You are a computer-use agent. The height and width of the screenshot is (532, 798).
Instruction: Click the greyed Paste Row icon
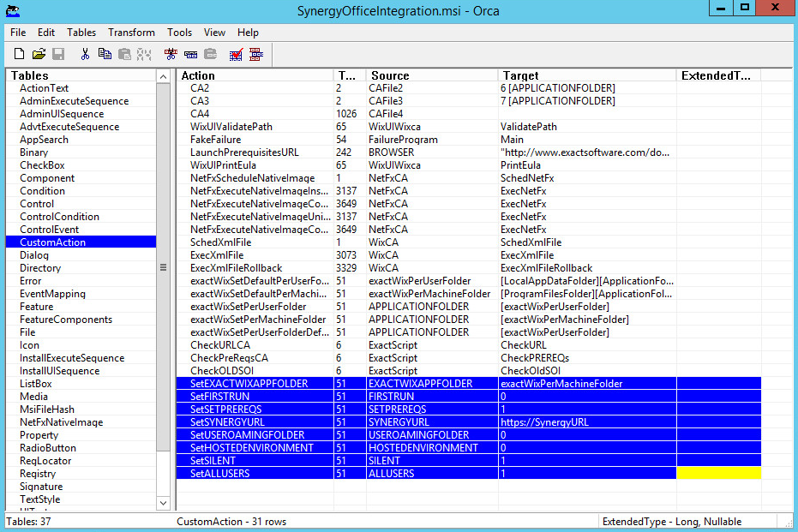211,54
